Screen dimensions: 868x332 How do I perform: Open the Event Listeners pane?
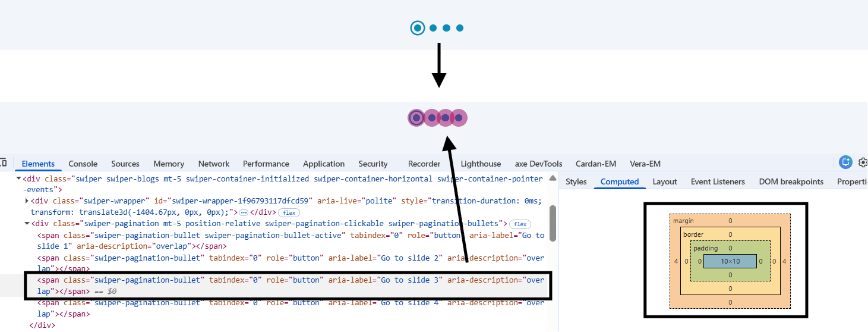tap(718, 181)
